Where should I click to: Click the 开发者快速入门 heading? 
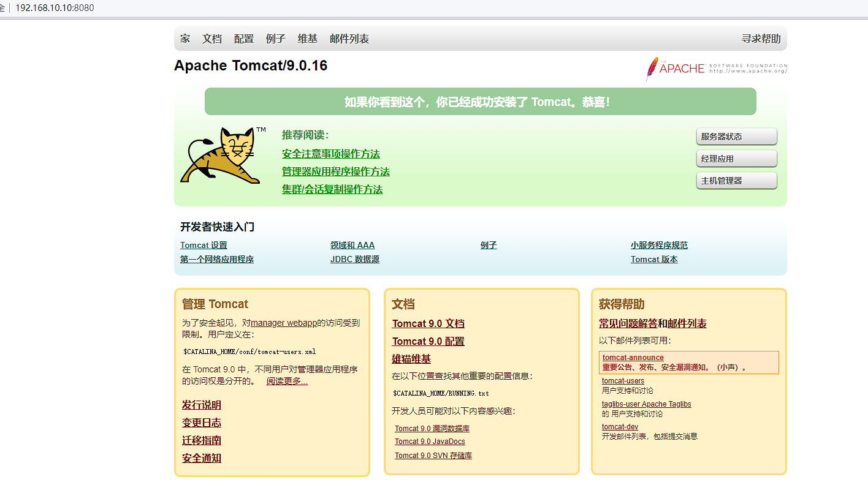pos(217,227)
